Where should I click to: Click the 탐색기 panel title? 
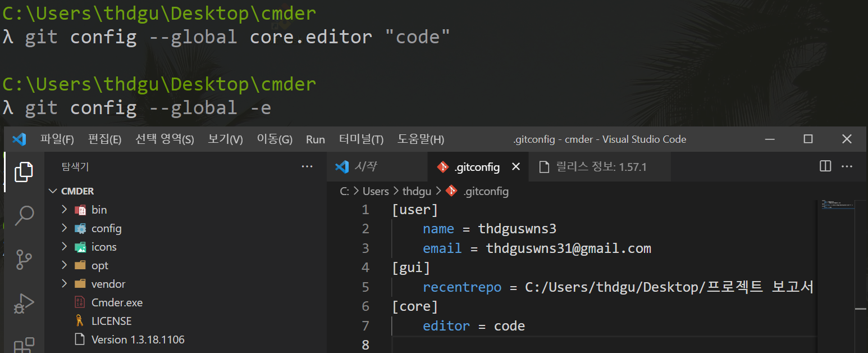click(x=75, y=167)
